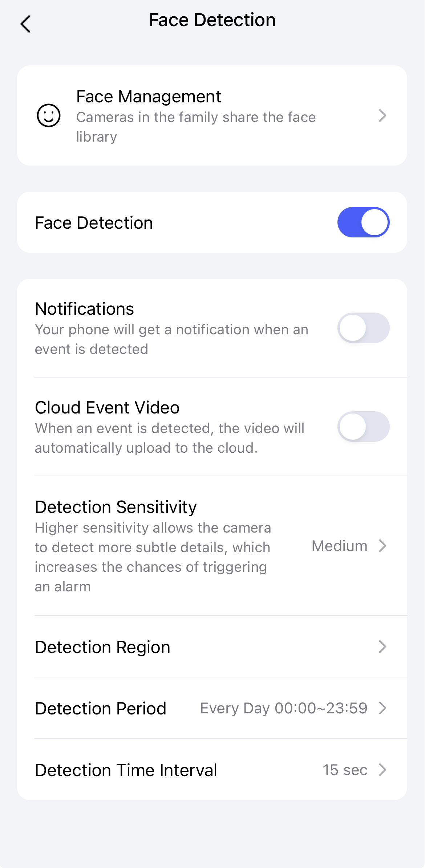Enable Cloud Event Video upload toggle
425x868 pixels.
point(363,427)
